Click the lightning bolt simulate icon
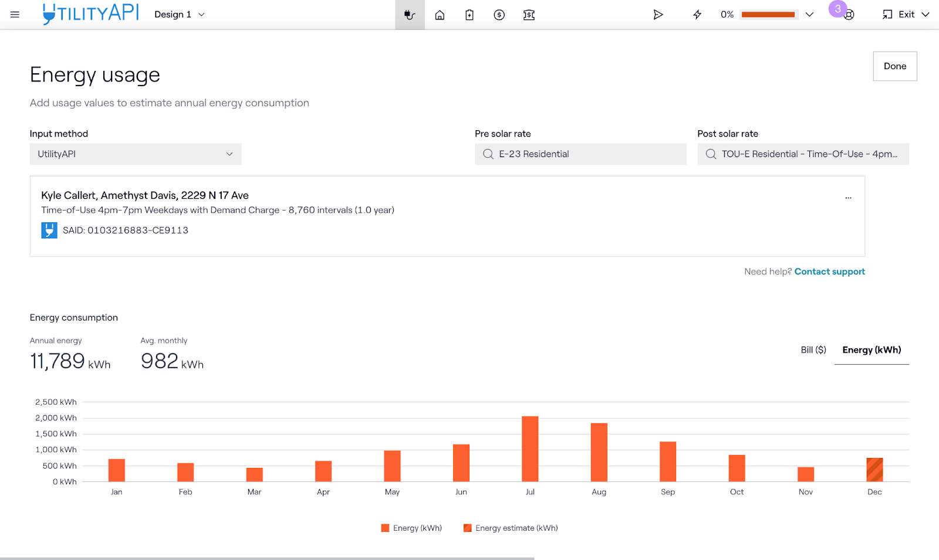 click(697, 15)
